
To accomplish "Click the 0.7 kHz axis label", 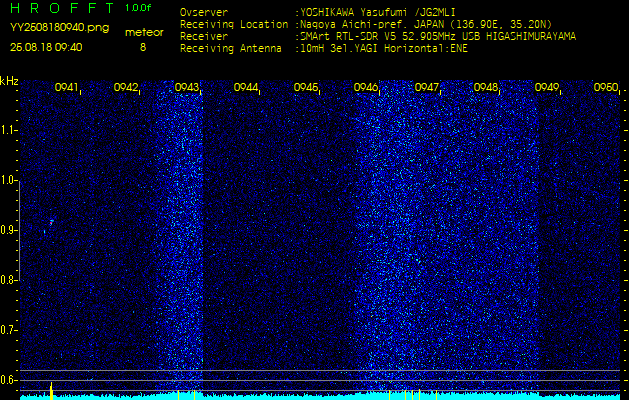I will click(8, 330).
